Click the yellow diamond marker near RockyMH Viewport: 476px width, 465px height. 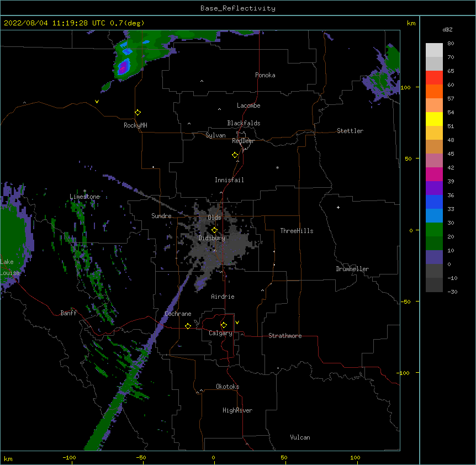(x=138, y=113)
